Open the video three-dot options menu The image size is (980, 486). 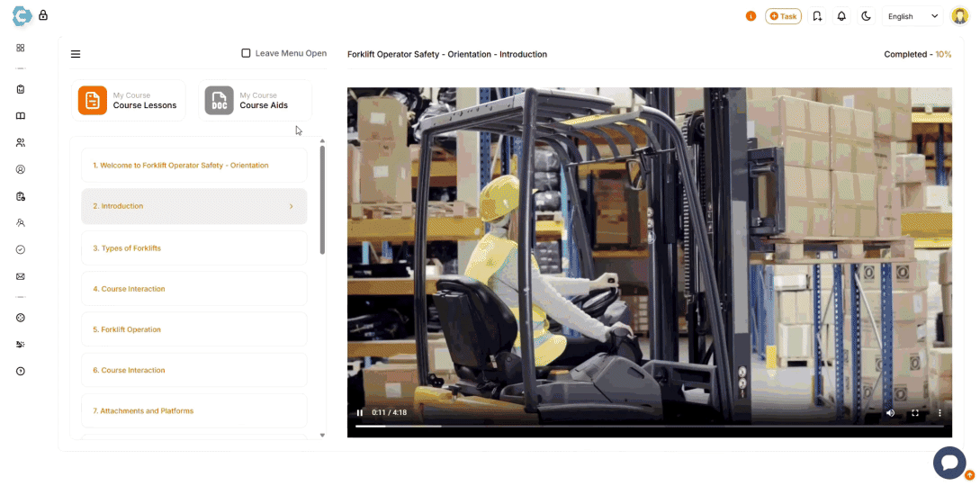tap(940, 413)
